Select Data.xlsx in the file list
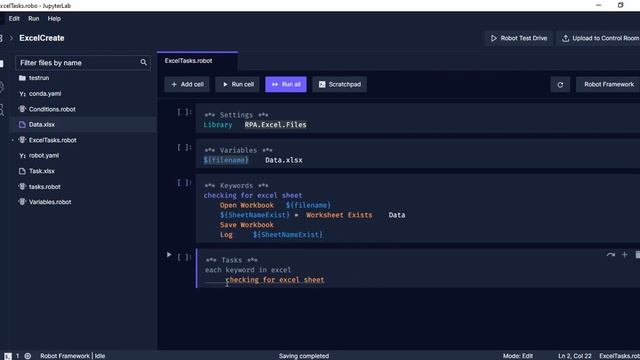Image resolution: width=640 pixels, height=360 pixels. [83, 124]
